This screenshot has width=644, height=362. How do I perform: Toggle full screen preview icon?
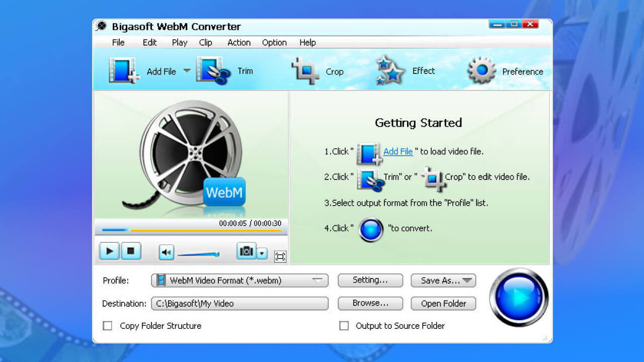click(280, 257)
